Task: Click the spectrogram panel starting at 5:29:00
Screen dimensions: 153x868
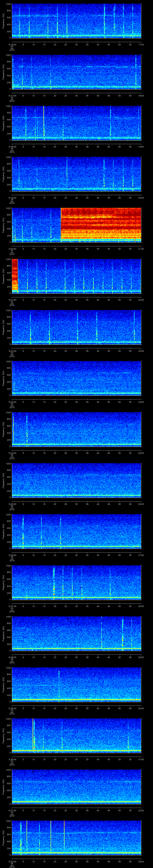Action: tap(77, 685)
